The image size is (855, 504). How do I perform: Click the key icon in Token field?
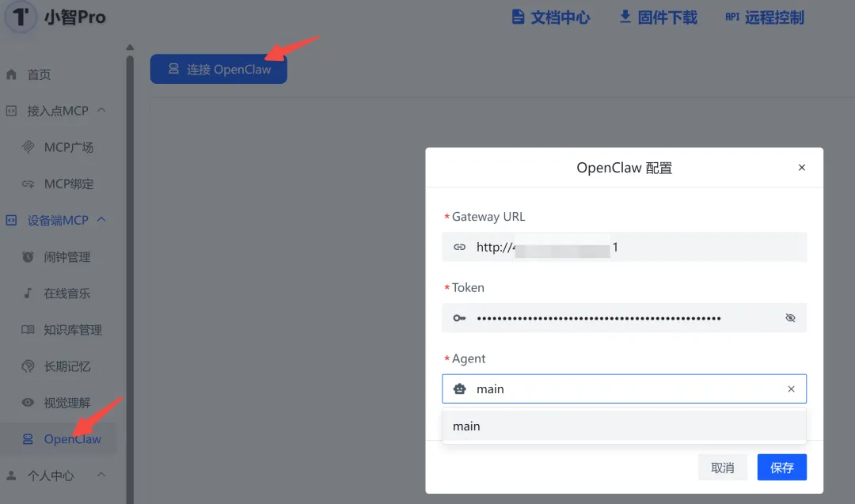click(x=460, y=317)
